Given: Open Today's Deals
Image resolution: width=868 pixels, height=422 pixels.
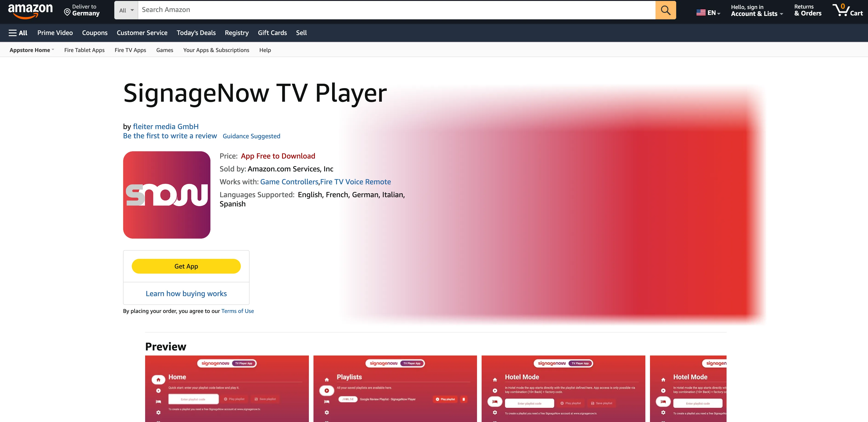Looking at the screenshot, I should coord(196,33).
